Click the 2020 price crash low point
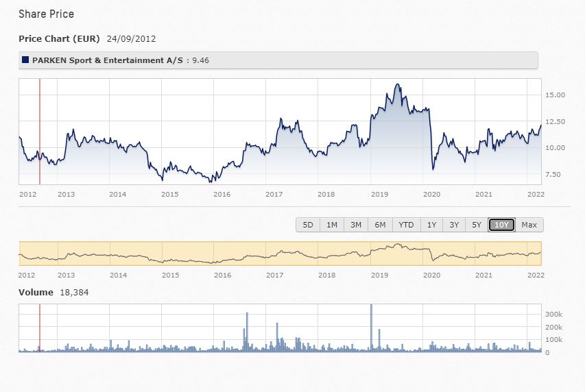Screen dimensions: 585x392 [x=433, y=169]
